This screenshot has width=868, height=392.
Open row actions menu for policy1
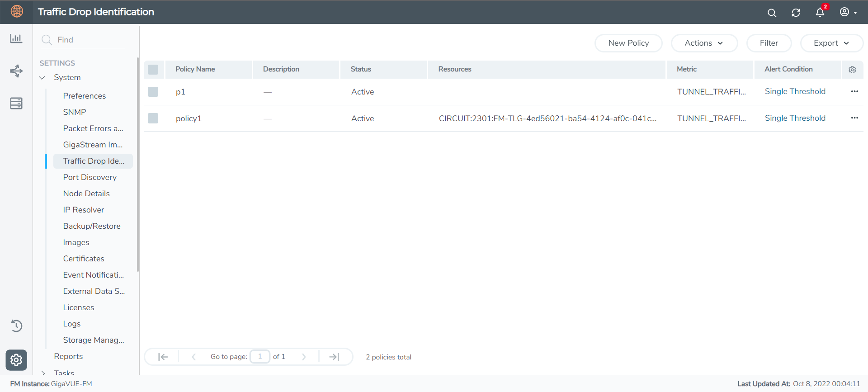click(854, 118)
